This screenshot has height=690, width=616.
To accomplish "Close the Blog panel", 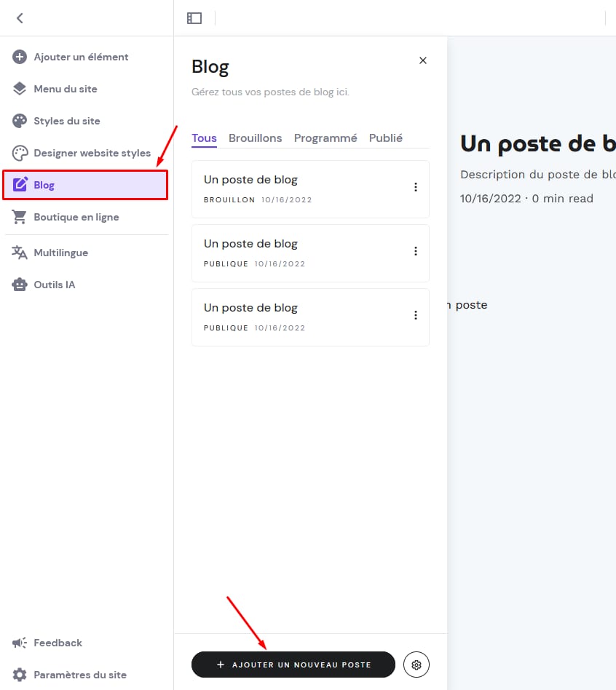I will tap(422, 60).
